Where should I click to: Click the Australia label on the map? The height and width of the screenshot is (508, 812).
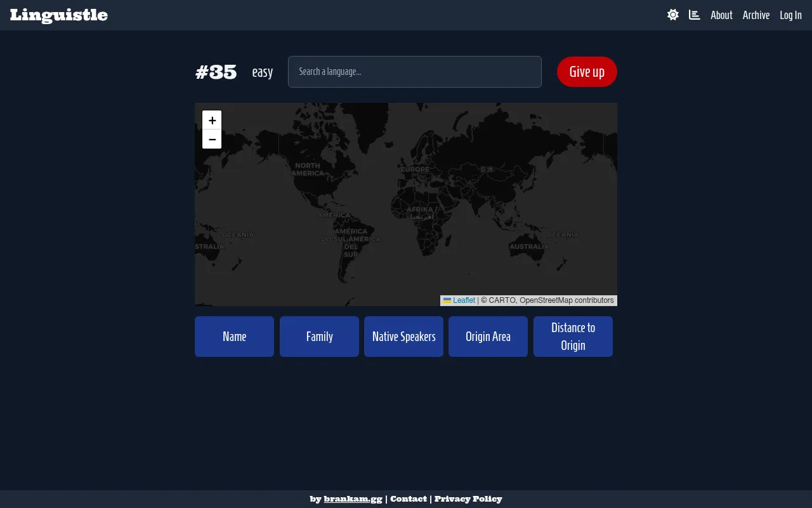tap(529, 246)
